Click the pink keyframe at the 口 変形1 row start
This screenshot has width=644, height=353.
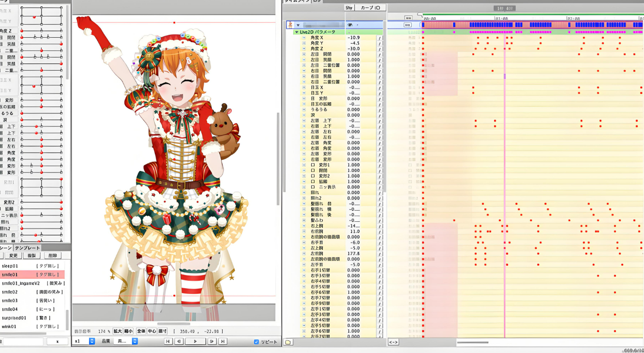(x=423, y=165)
